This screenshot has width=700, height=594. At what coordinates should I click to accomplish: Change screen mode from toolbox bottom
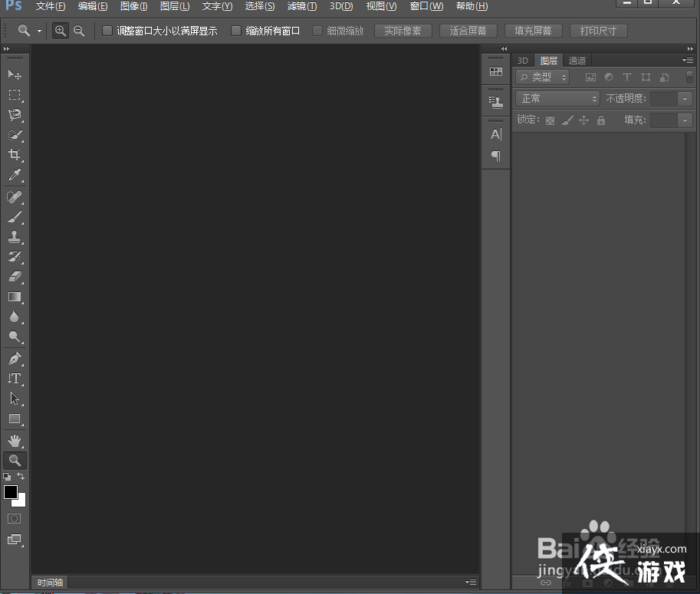(15, 540)
